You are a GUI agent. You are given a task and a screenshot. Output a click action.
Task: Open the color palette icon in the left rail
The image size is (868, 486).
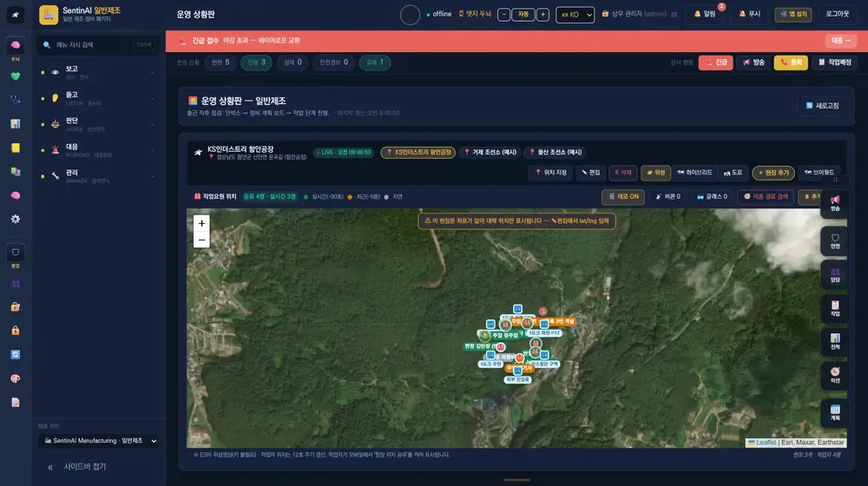click(15, 378)
